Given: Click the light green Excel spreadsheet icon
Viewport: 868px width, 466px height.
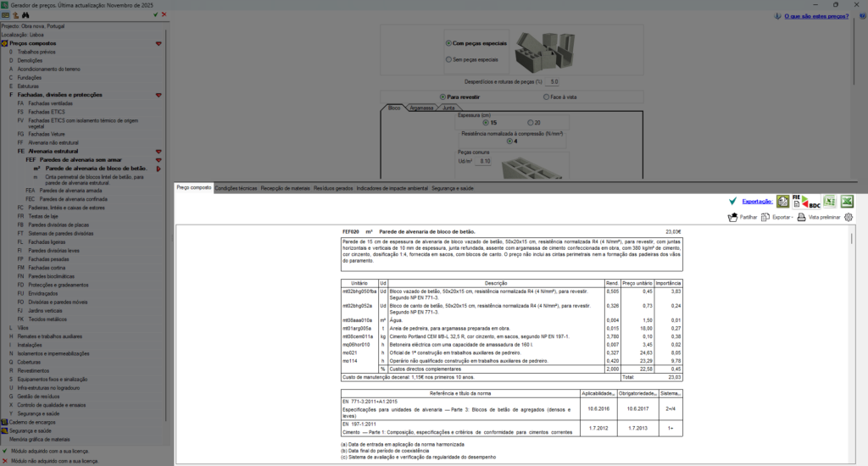Looking at the screenshot, I should pos(829,202).
